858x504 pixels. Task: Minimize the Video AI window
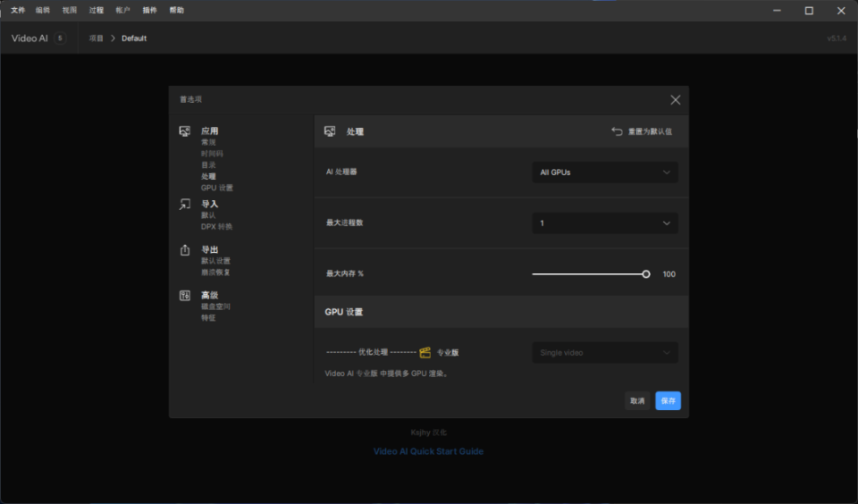tap(777, 11)
